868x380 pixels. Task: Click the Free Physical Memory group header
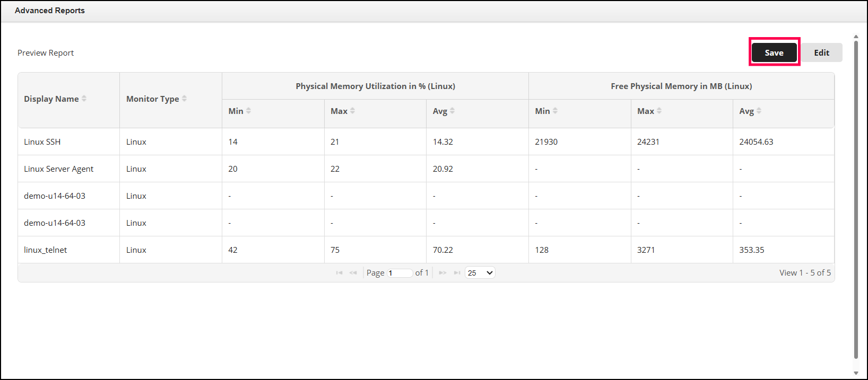(681, 86)
